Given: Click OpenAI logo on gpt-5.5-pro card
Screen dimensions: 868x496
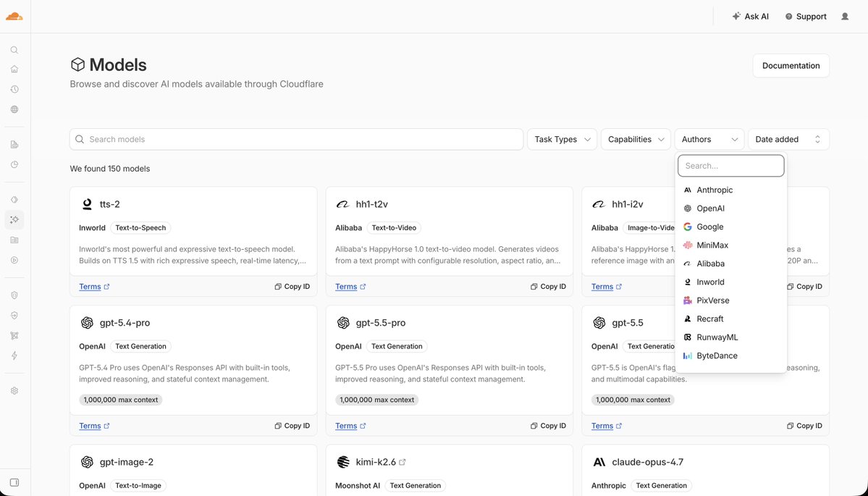Looking at the screenshot, I should [x=343, y=323].
